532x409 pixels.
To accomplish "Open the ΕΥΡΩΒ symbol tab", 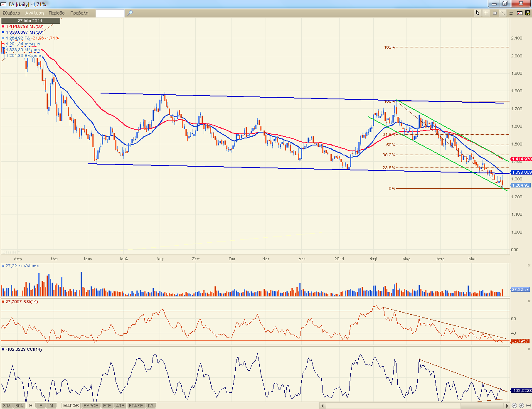I will tap(91, 406).
